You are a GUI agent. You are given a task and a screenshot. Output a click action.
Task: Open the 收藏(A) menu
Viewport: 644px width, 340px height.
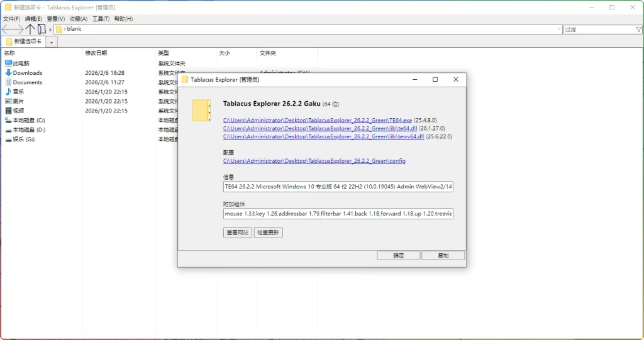(79, 19)
